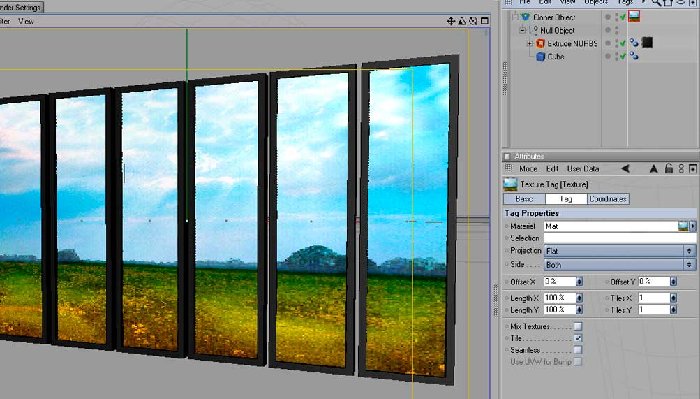Open the Projection dropdown

(x=620, y=251)
